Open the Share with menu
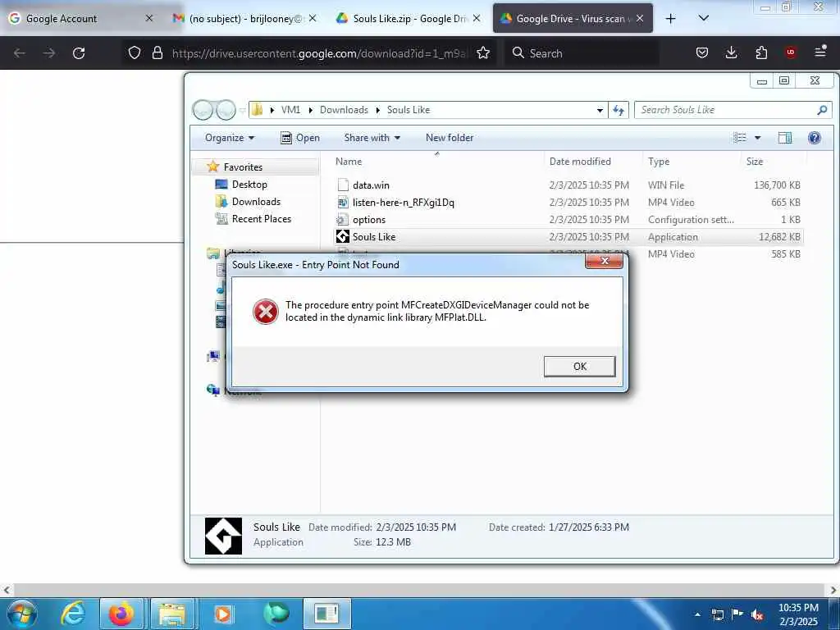The width and height of the screenshot is (840, 630). pos(372,138)
